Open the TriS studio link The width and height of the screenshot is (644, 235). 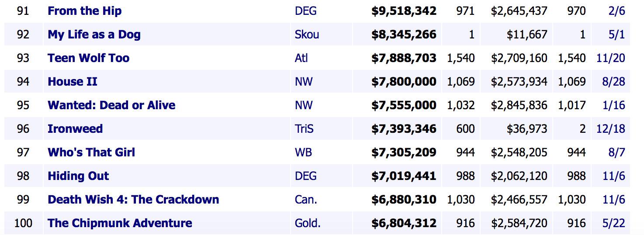click(x=304, y=129)
